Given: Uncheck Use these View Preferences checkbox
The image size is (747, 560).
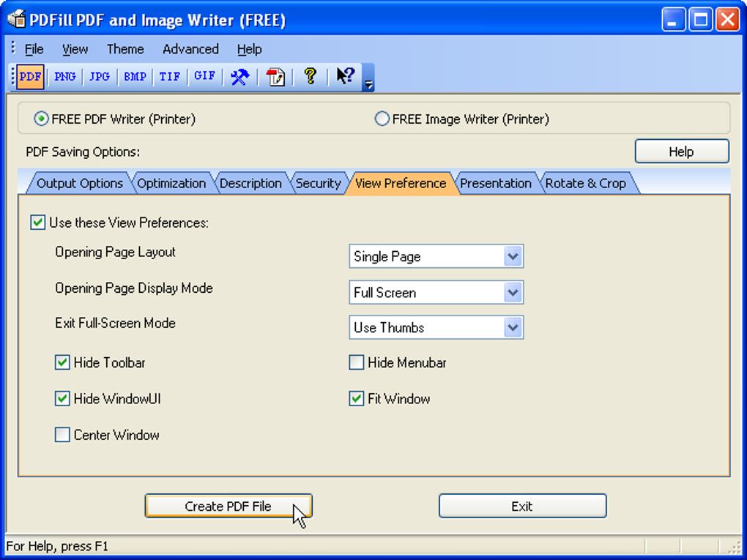Looking at the screenshot, I should pyautogui.click(x=37, y=223).
